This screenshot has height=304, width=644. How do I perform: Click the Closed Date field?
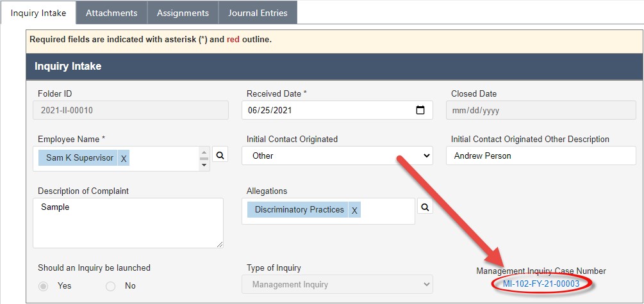click(541, 110)
